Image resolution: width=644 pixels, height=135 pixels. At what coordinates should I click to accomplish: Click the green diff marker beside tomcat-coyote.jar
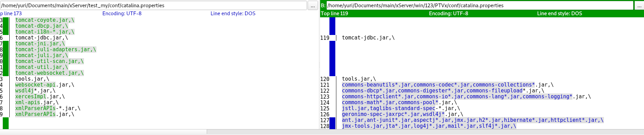pyautogui.click(x=6, y=20)
